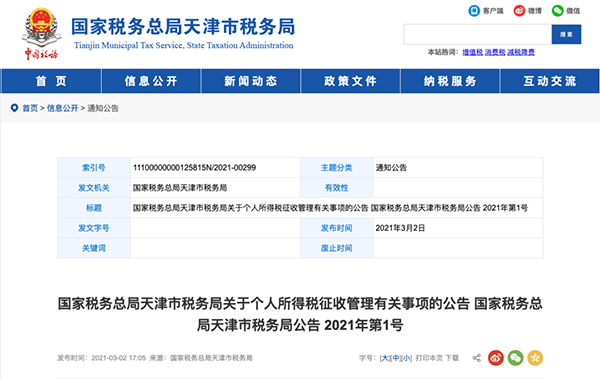Click 打印本页 print link
This screenshot has width=600, height=379.
[429, 358]
